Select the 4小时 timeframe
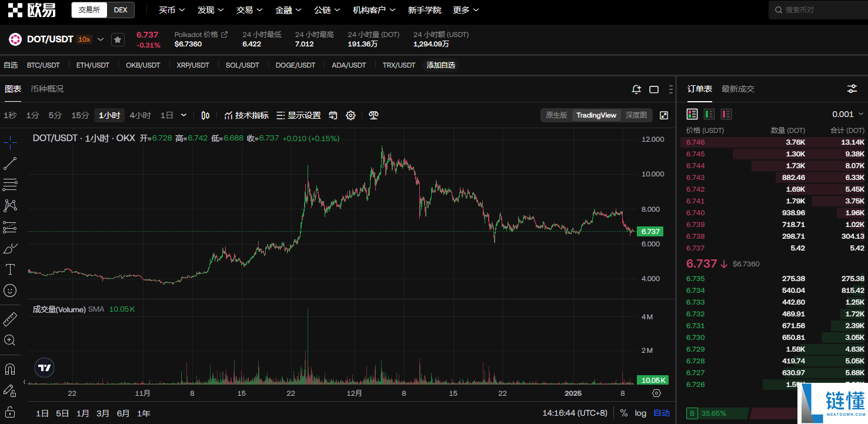Viewport: 868px width, 424px height. (140, 115)
